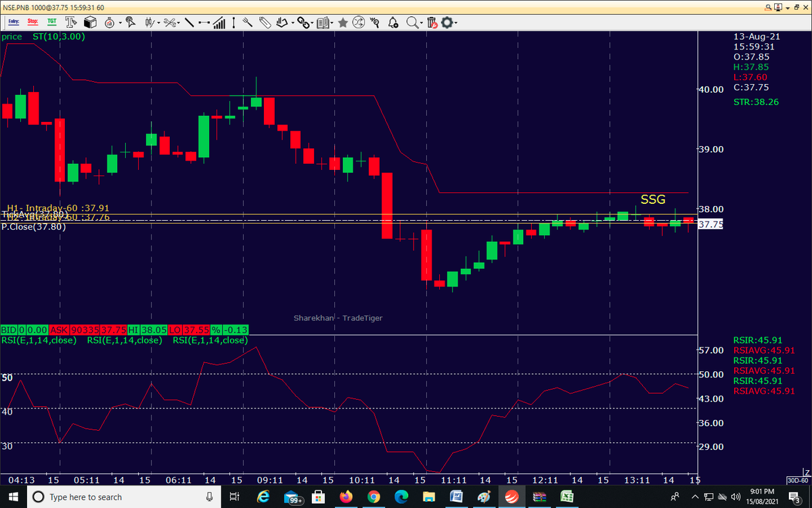
Task: Click the star favorite icon
Action: 343,22
